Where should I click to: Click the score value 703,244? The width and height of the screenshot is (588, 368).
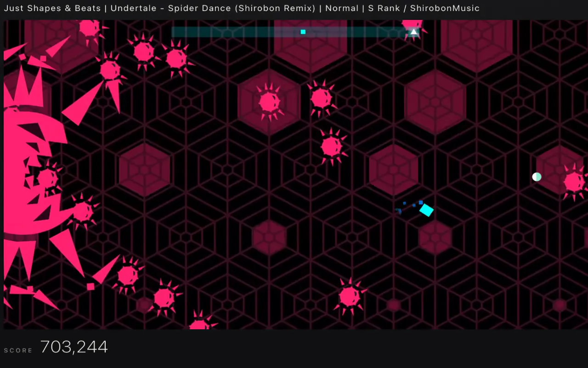74,347
